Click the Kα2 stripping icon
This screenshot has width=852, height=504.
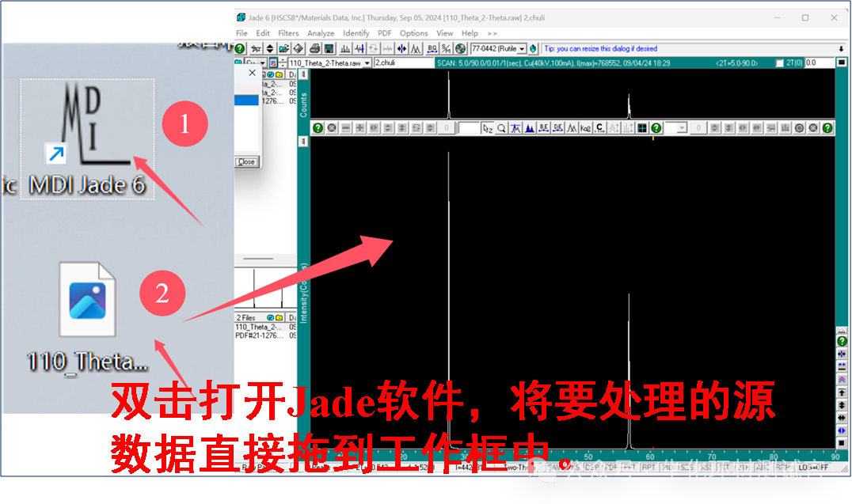tap(585, 128)
